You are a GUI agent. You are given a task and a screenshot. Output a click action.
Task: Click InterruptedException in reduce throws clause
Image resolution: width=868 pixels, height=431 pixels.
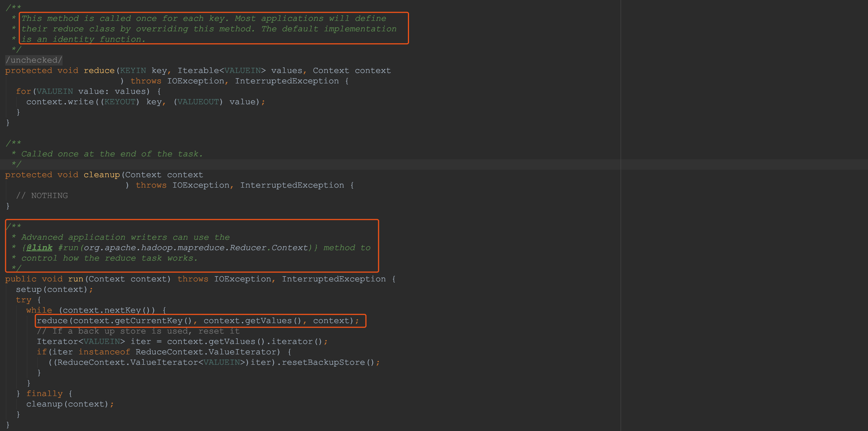pos(287,81)
